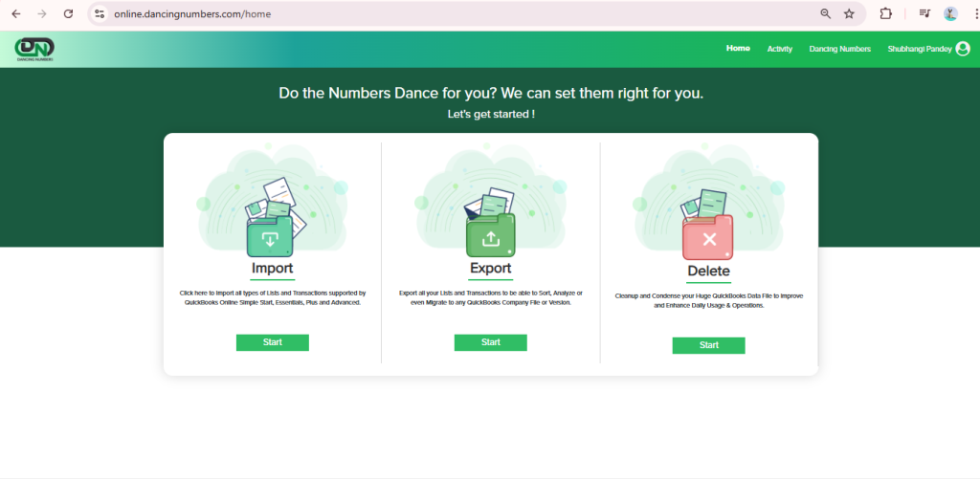Start the Export process
This screenshot has height=479, width=980.
point(491,342)
